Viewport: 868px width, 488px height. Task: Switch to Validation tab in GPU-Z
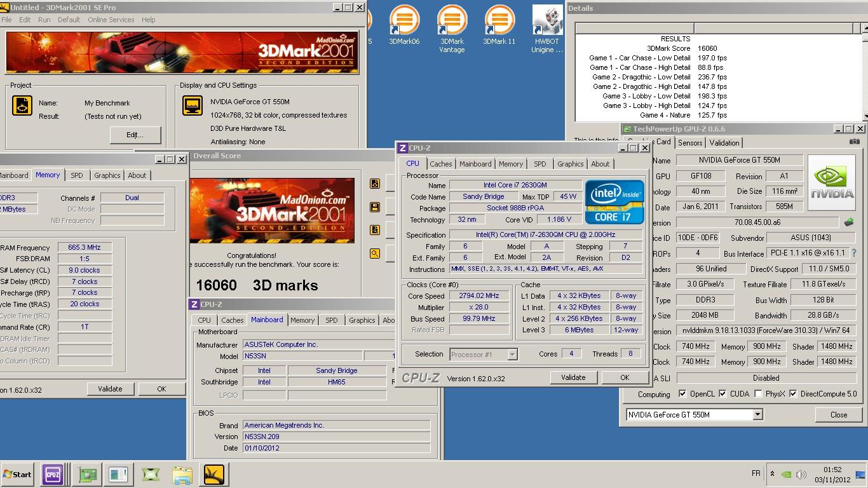coord(724,143)
